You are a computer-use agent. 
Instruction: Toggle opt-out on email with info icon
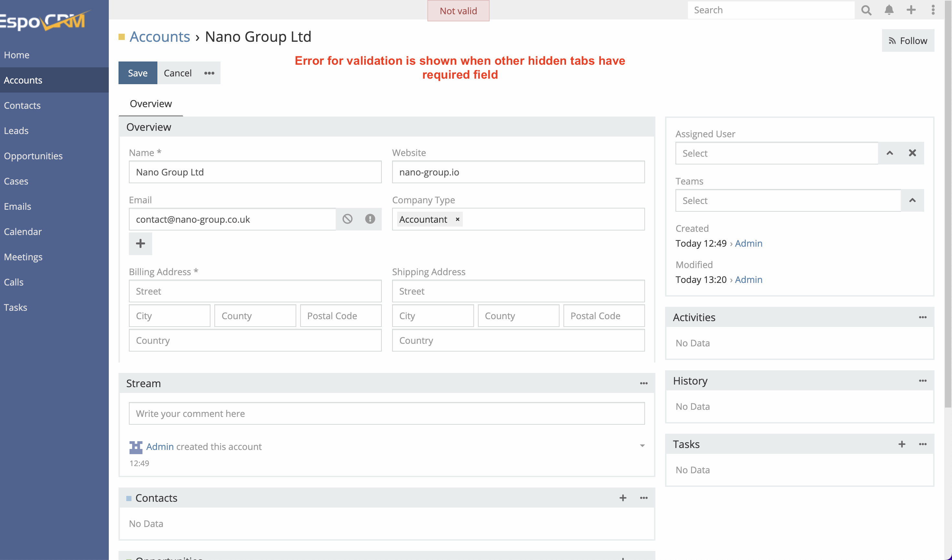(370, 219)
